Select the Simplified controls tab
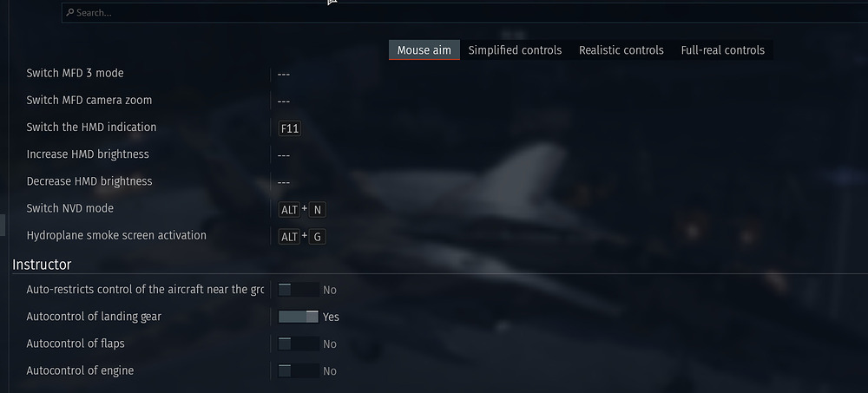The height and width of the screenshot is (393, 868). pos(515,50)
